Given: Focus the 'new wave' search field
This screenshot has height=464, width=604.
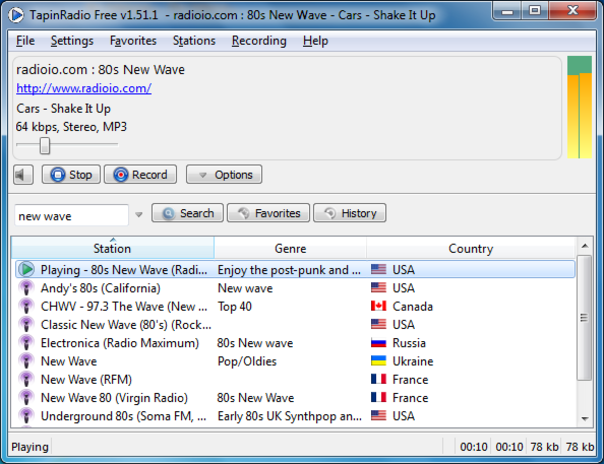Looking at the screenshot, I should (x=71, y=215).
